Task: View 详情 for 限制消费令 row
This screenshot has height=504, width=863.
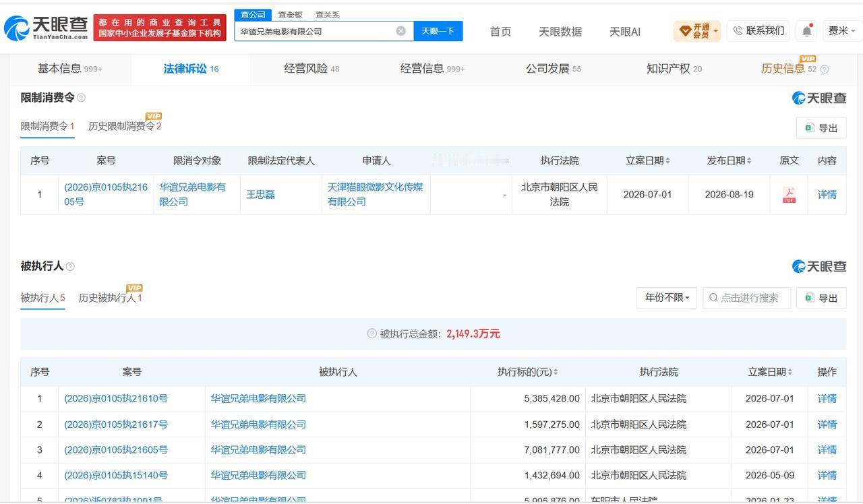Action: 827,195
